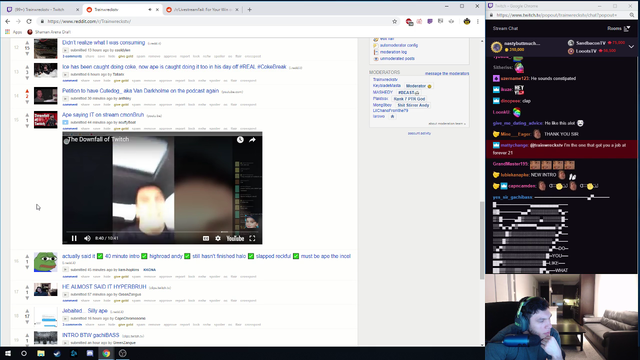Click the reddit page vertical scrollbar
Viewport: 640px width, 360px height.
482,241
